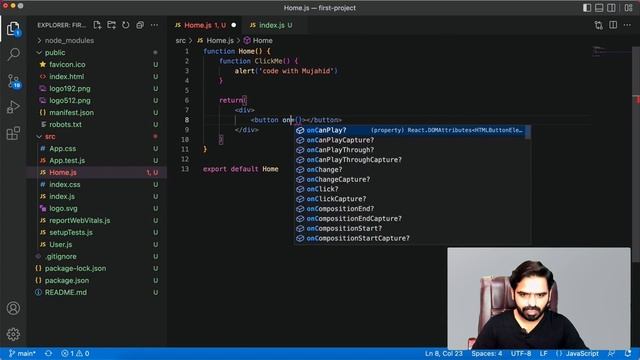The height and width of the screenshot is (360, 640).
Task: Create a new file in Explorer
Action: pyautogui.click(x=97, y=25)
